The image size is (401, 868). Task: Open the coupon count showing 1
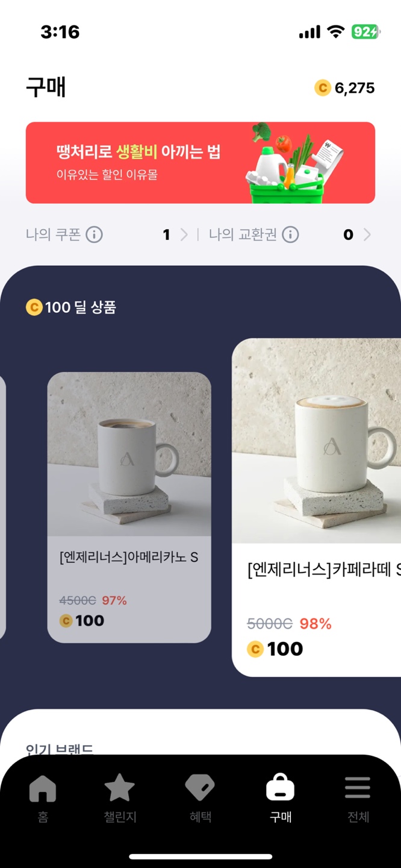click(167, 235)
